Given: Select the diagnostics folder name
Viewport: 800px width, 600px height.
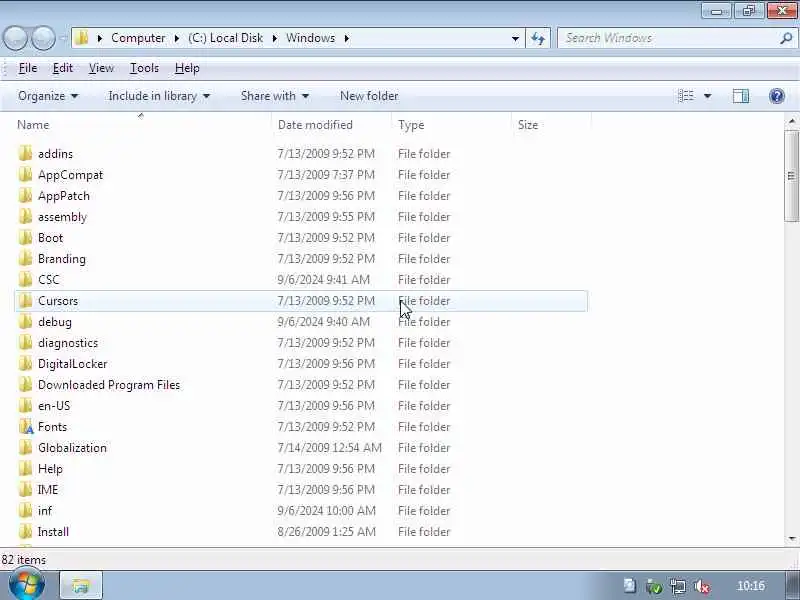Looking at the screenshot, I should click(x=68, y=343).
